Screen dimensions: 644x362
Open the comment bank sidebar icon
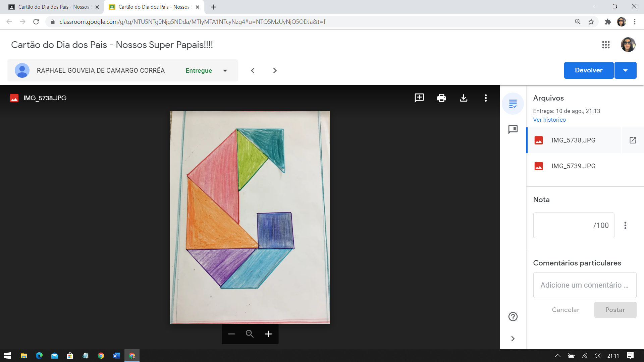click(513, 129)
